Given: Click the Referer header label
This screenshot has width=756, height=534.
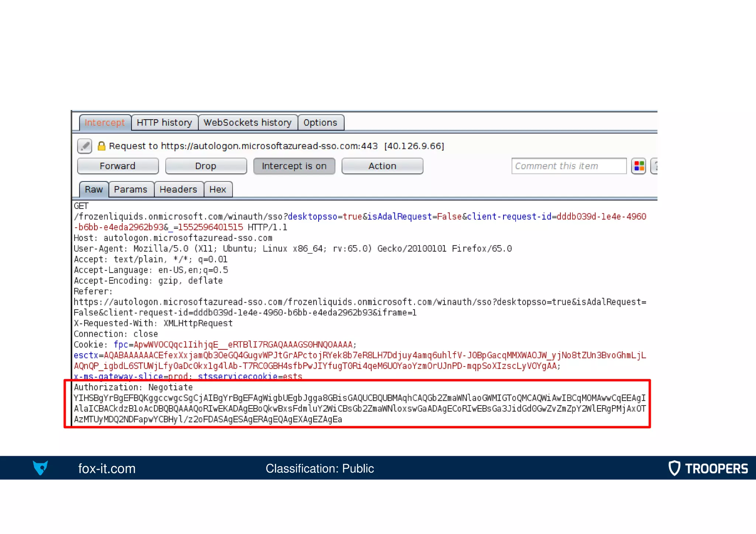Looking at the screenshot, I should (x=93, y=292).
